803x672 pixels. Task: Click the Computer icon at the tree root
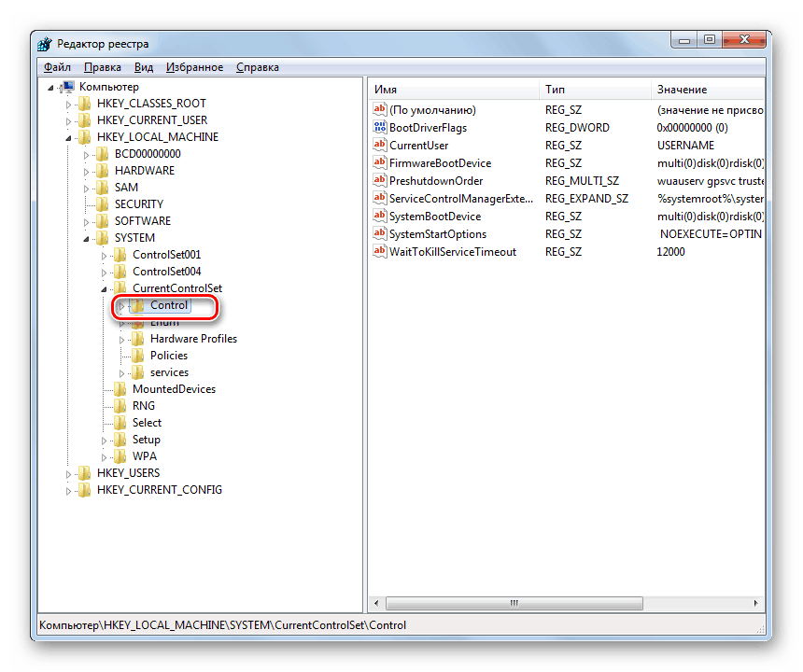(68, 86)
